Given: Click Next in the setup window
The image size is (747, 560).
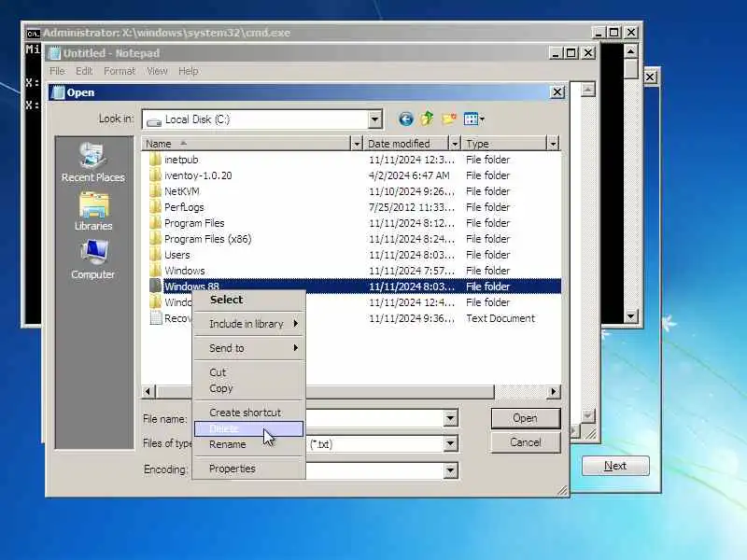Looking at the screenshot, I should point(615,466).
